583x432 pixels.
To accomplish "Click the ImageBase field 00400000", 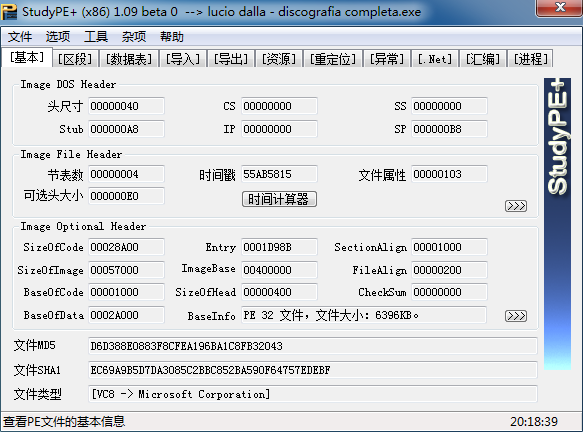I will click(279, 270).
